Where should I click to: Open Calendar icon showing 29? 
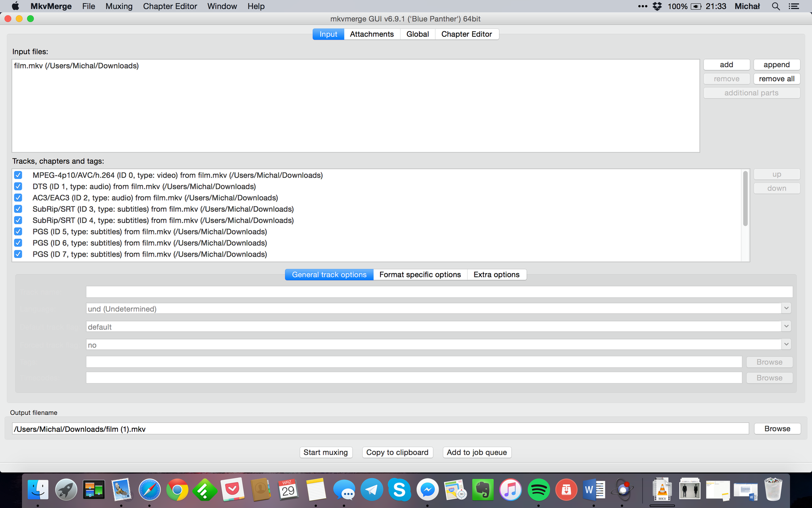click(x=288, y=490)
